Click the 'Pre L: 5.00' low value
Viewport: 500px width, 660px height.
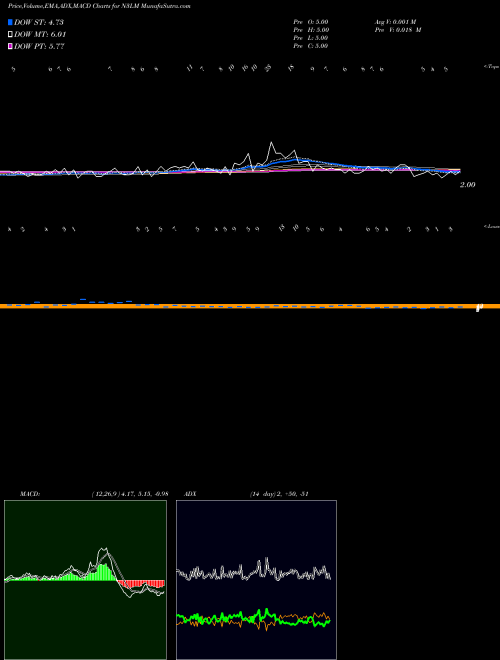[311, 38]
